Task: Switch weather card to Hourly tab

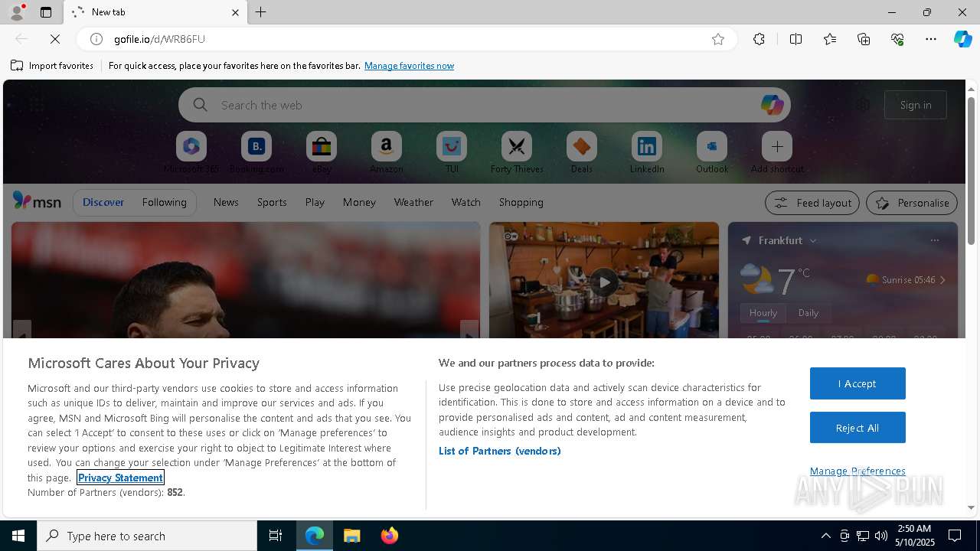Action: click(763, 312)
